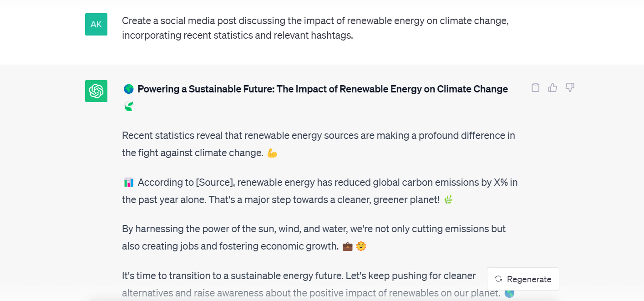Click the globe emoji before the title
This screenshot has height=301, width=644.
pyautogui.click(x=129, y=89)
